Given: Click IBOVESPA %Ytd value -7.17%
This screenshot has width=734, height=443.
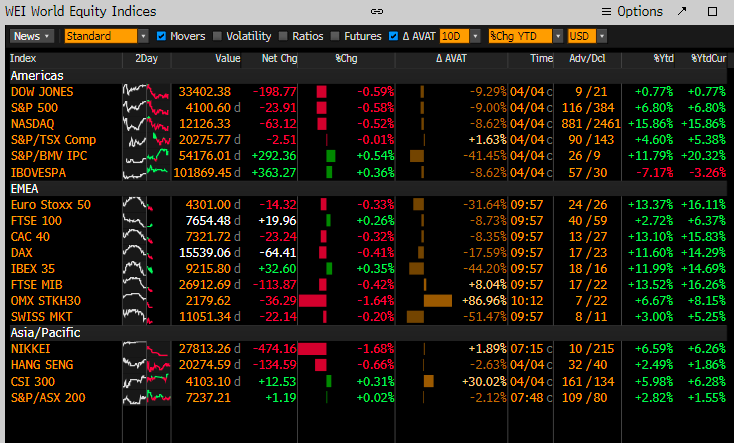Looking at the screenshot, I should click(x=654, y=172).
